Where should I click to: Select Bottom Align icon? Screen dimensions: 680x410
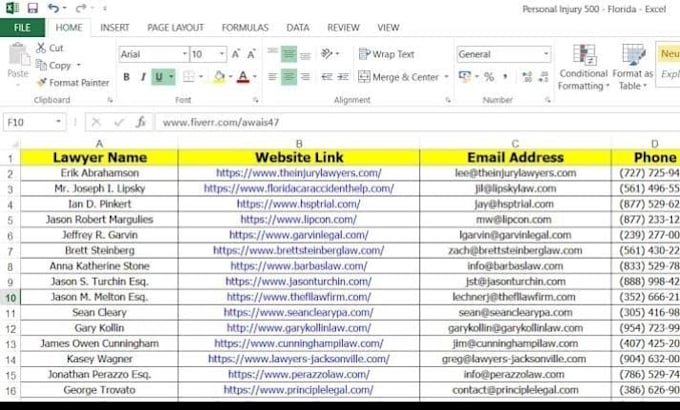(x=305, y=54)
